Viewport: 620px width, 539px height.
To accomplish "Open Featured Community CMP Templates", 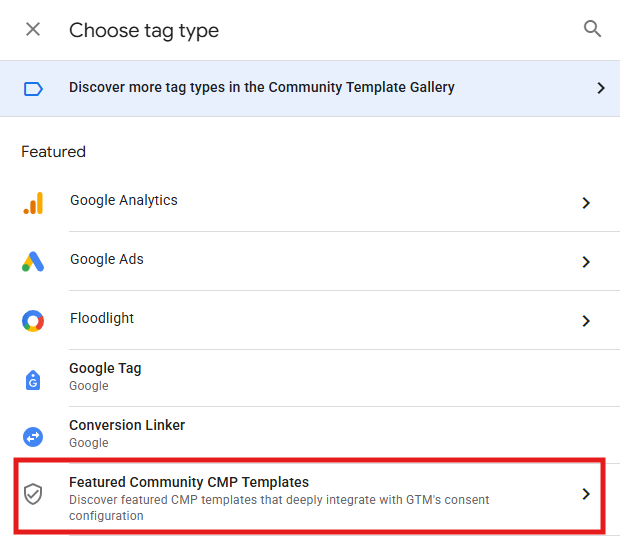I will click(x=310, y=497).
